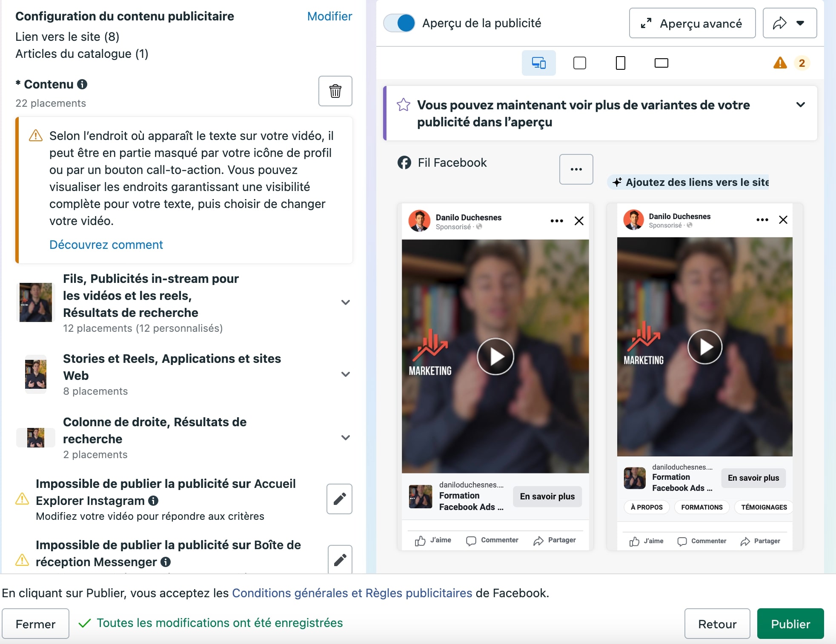The width and height of the screenshot is (836, 644).
Task: Select the vertical format preview icon
Action: [x=621, y=63]
